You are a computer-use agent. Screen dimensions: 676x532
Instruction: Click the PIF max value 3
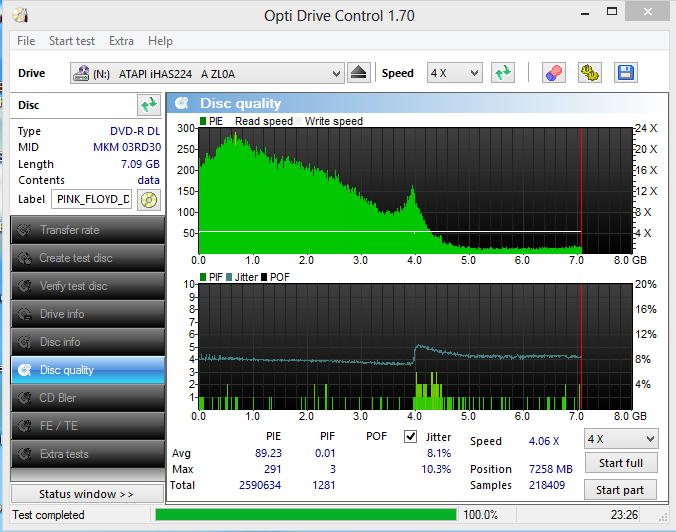point(333,469)
